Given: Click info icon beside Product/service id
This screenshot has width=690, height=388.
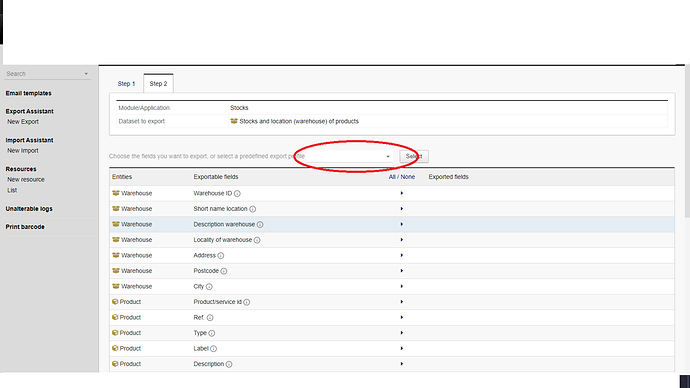Looking at the screenshot, I should click(x=246, y=302).
